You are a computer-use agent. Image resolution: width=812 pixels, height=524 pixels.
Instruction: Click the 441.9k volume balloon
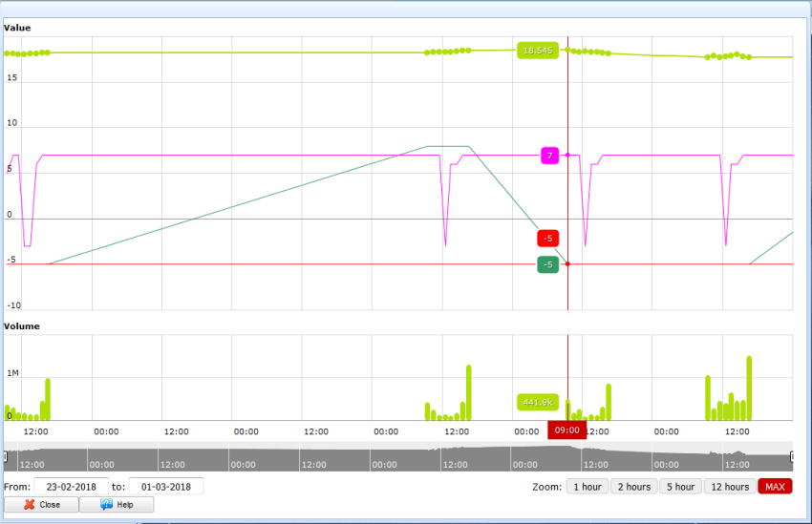[x=537, y=402]
